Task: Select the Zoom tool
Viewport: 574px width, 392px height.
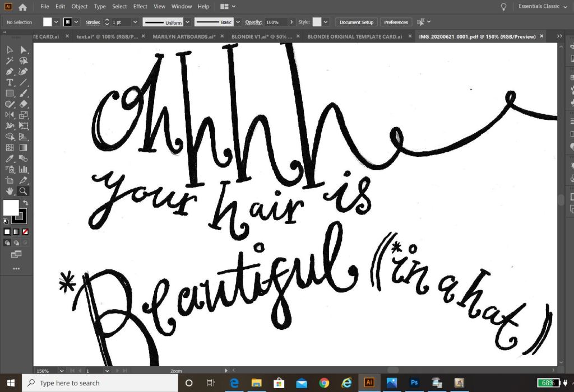Action: (23, 192)
